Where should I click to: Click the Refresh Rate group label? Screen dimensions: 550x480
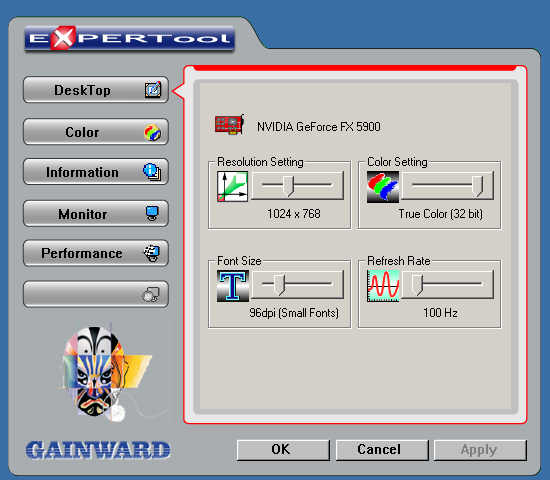click(x=399, y=261)
